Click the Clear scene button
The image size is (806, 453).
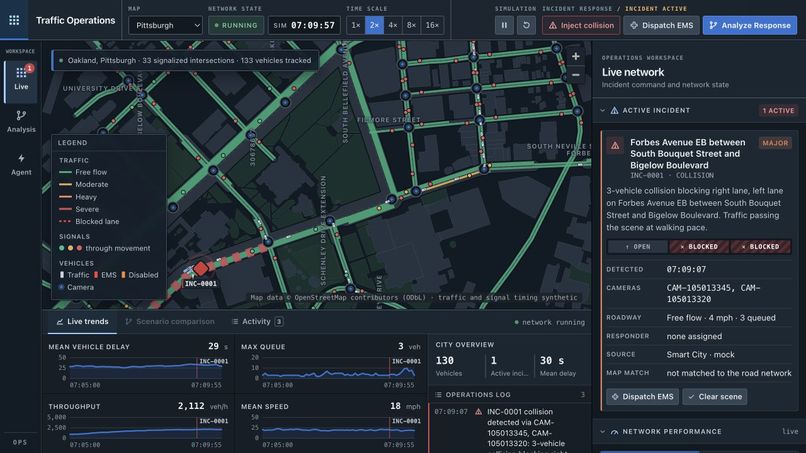click(x=715, y=397)
